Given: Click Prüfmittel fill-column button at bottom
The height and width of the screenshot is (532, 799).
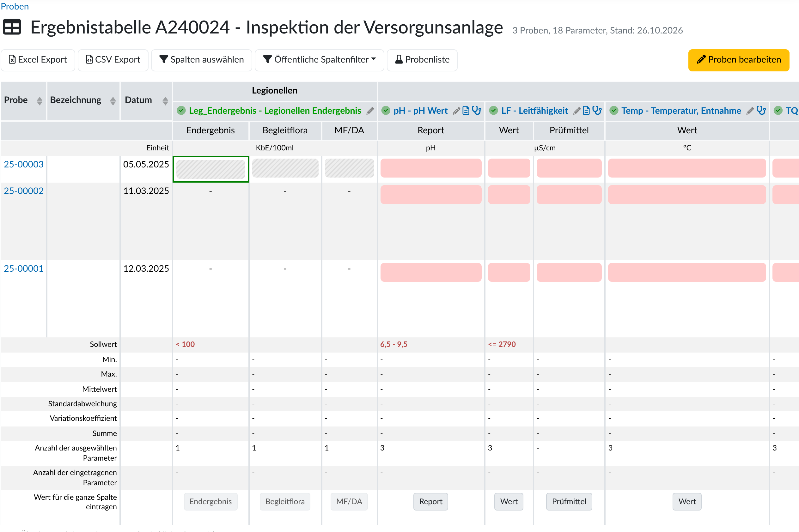Looking at the screenshot, I should (569, 501).
